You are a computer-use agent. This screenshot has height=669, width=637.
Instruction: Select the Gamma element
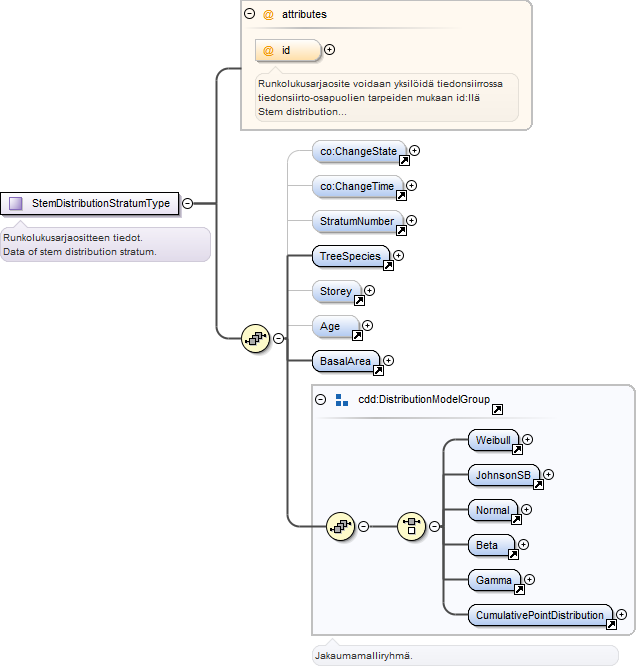494,580
